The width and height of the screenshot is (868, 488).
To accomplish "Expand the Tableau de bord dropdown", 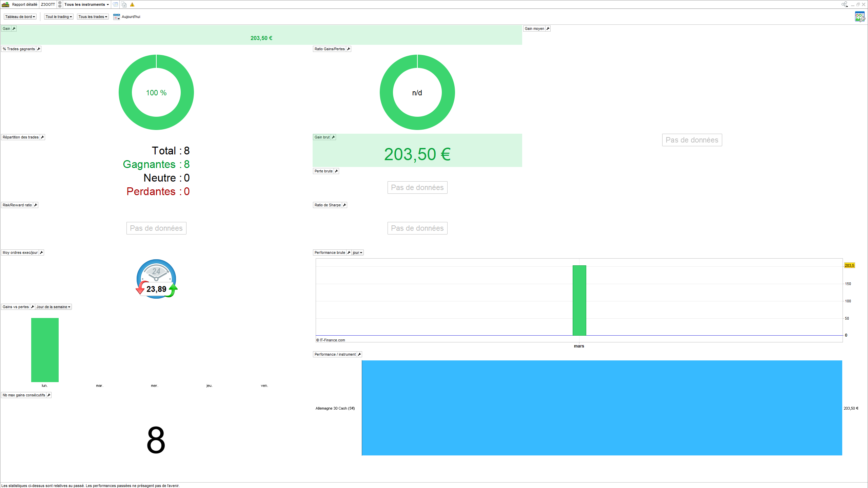I will 20,17.
